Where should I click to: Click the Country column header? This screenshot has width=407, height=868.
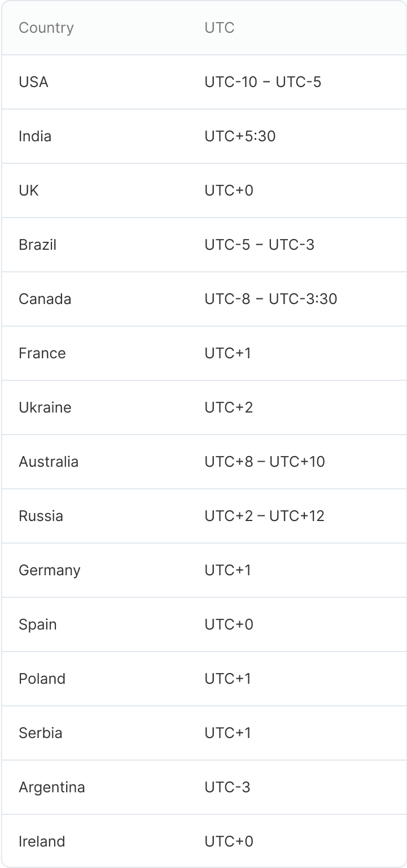(46, 28)
